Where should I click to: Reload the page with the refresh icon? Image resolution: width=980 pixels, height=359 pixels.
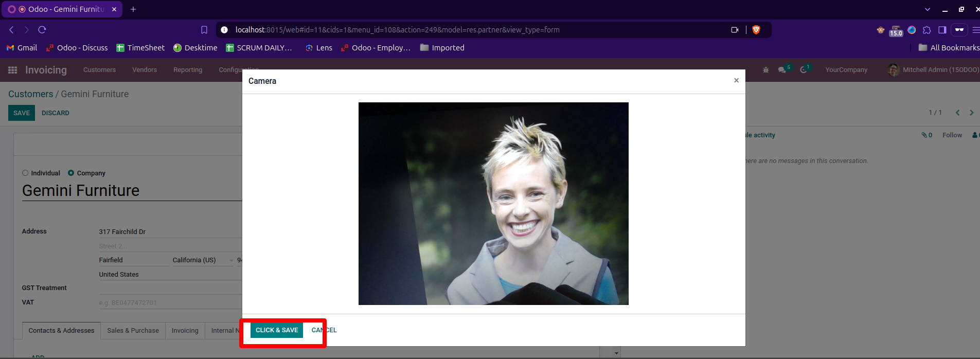(x=42, y=30)
